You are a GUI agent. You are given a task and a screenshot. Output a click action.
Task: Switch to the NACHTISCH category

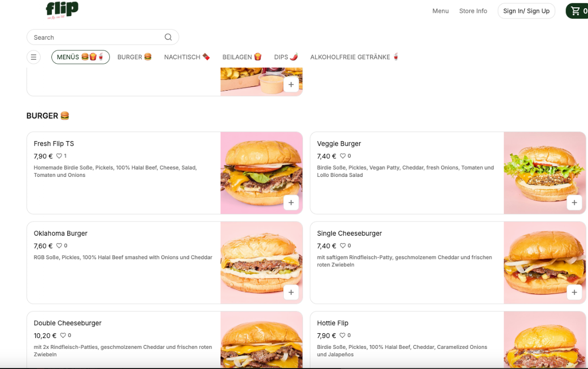(x=187, y=57)
